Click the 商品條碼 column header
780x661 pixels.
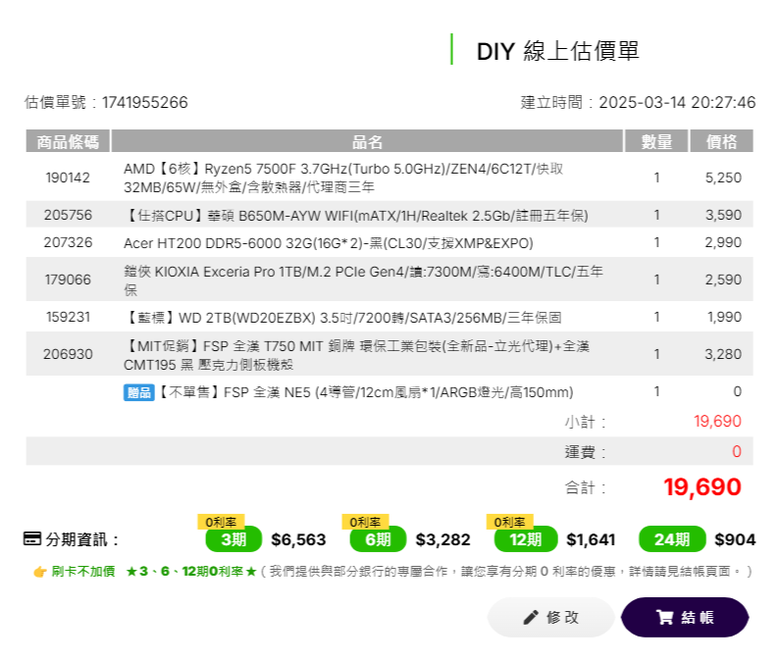68,141
